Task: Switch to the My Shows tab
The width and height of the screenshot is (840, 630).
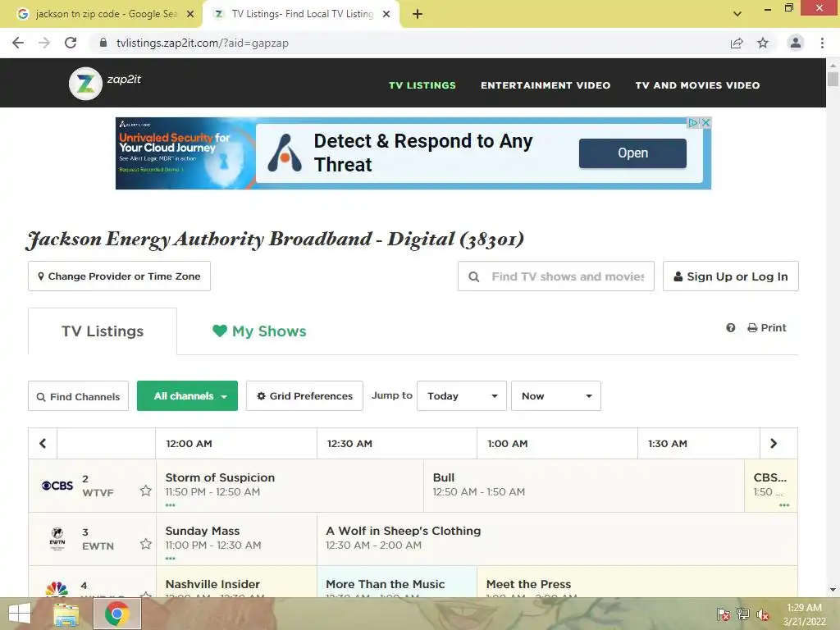Action: [x=258, y=331]
